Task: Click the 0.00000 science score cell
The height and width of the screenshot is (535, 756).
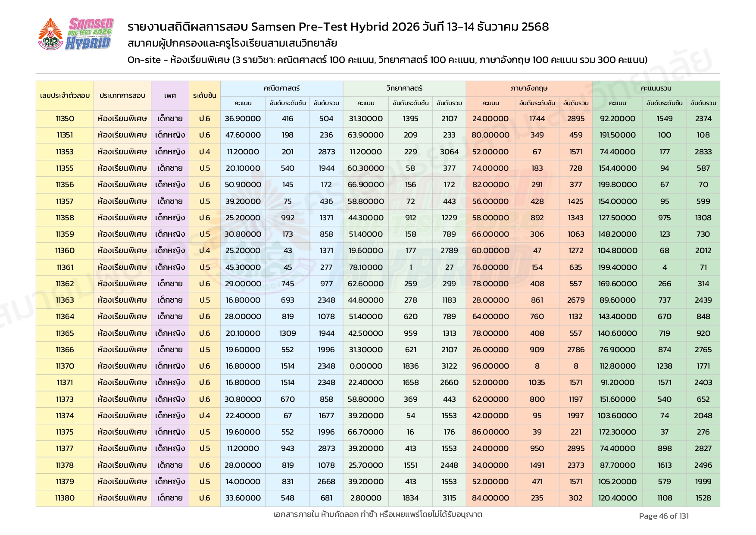Action: pyautogui.click(x=366, y=366)
